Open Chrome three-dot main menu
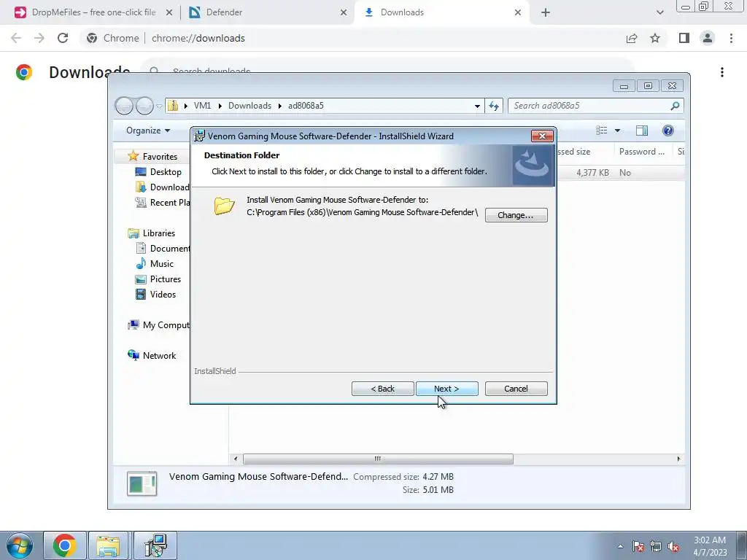The image size is (747, 560). point(731,38)
